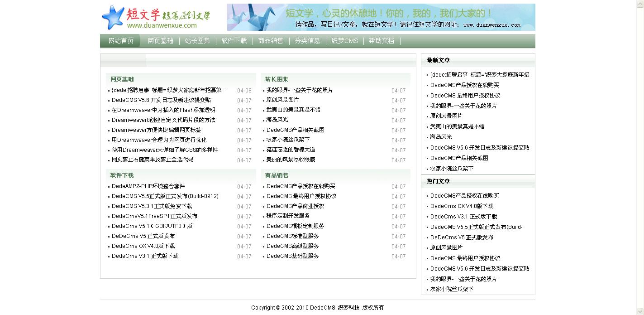Open 软件下载 in the navigation bar
644x315 pixels.
[234, 41]
